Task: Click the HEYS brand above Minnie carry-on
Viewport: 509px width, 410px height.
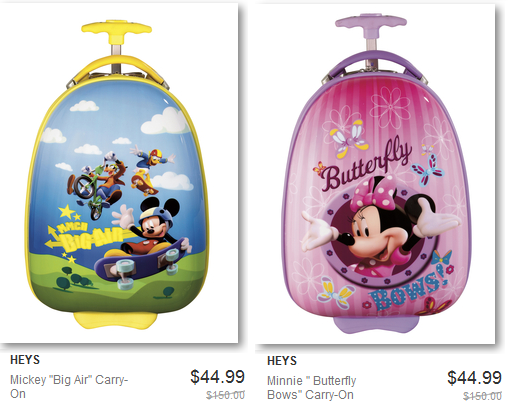Action: pyautogui.click(x=282, y=361)
